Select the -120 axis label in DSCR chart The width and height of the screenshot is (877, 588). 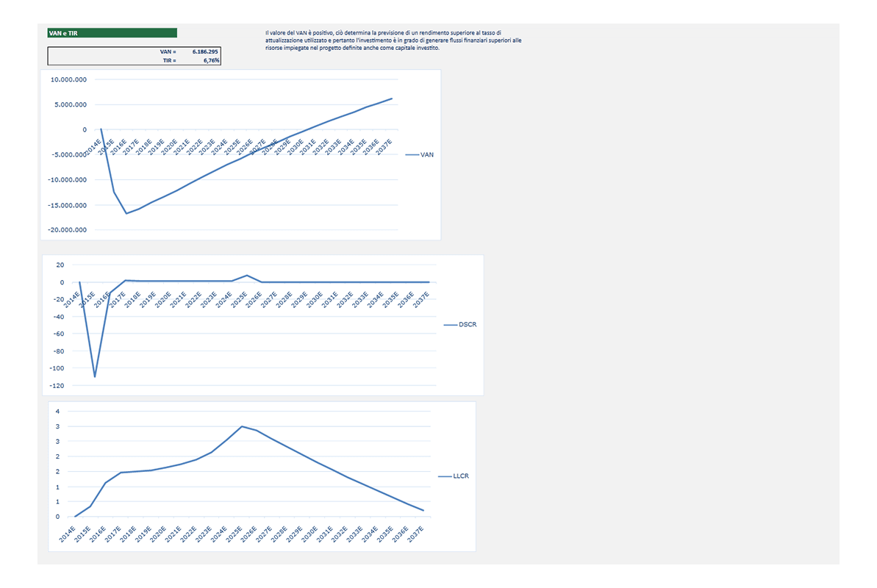point(57,385)
